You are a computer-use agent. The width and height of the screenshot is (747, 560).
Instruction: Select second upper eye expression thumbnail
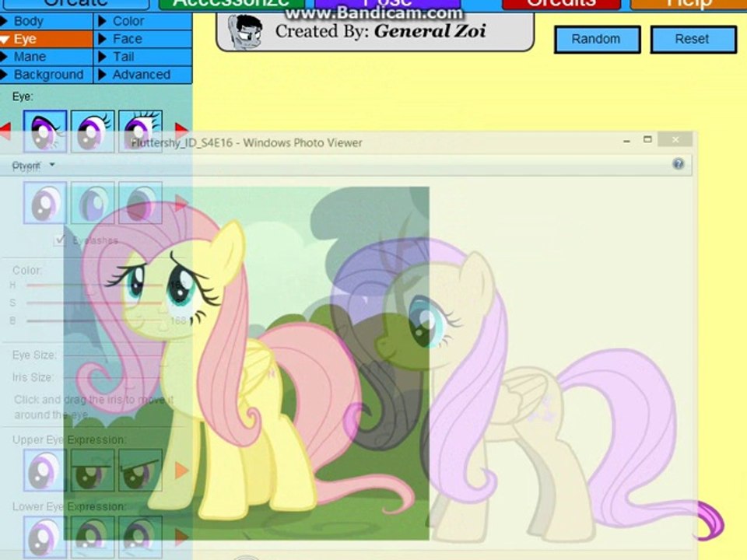pyautogui.click(x=93, y=471)
